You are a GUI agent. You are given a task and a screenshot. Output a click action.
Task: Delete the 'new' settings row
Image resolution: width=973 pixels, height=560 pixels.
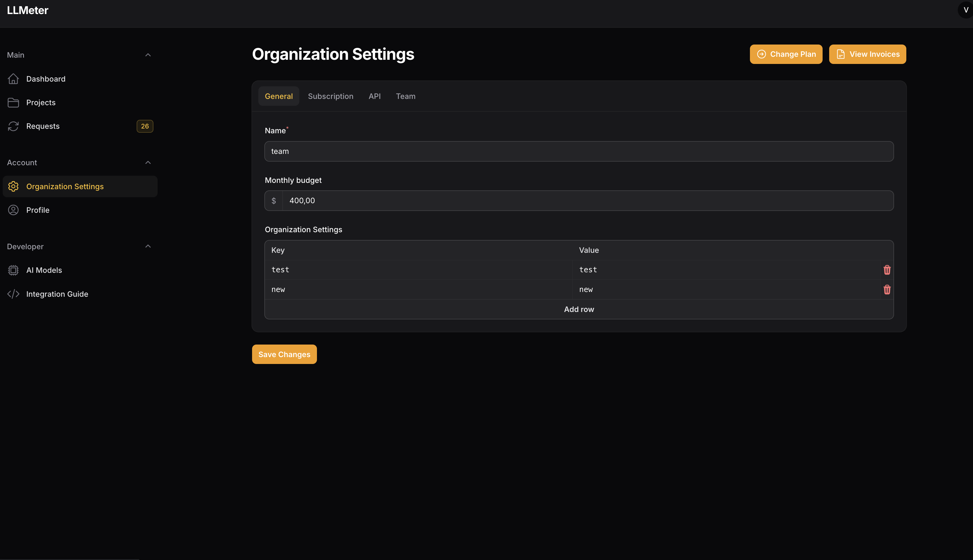click(x=887, y=290)
